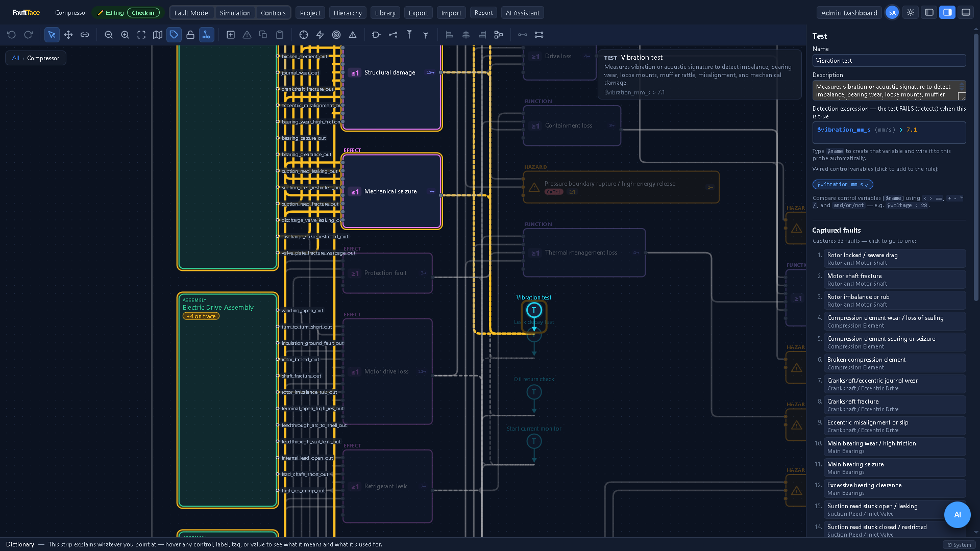Open the Import menu
Image resolution: width=980 pixels, height=551 pixels.
coord(451,13)
